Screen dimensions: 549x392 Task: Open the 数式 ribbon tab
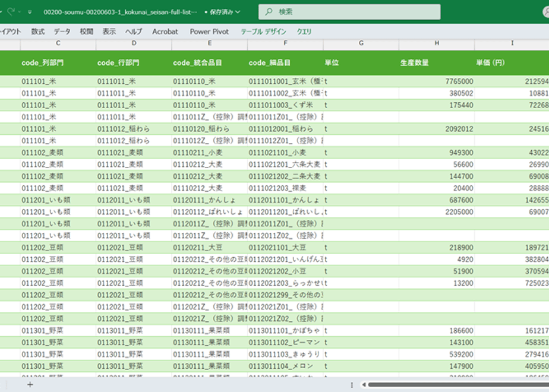37,31
